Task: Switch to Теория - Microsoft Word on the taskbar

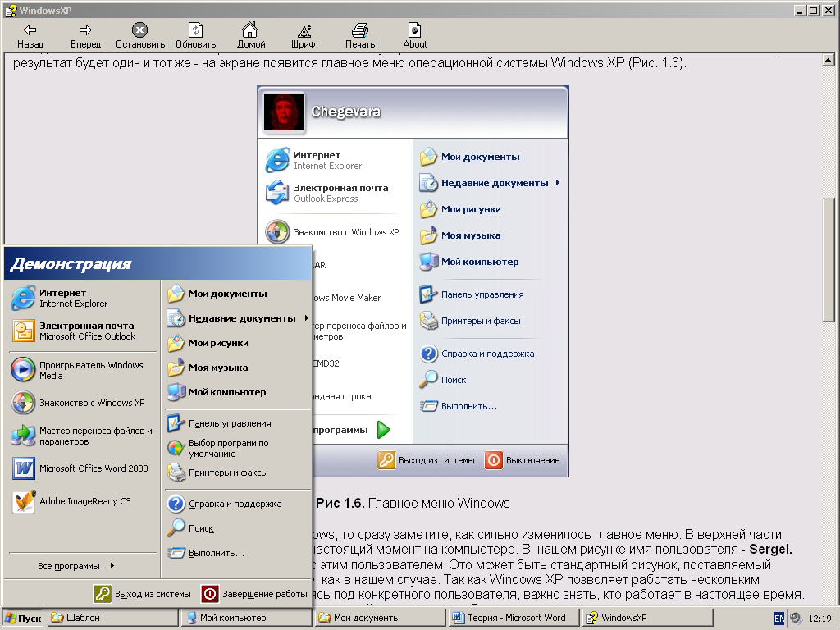Action: [514, 618]
